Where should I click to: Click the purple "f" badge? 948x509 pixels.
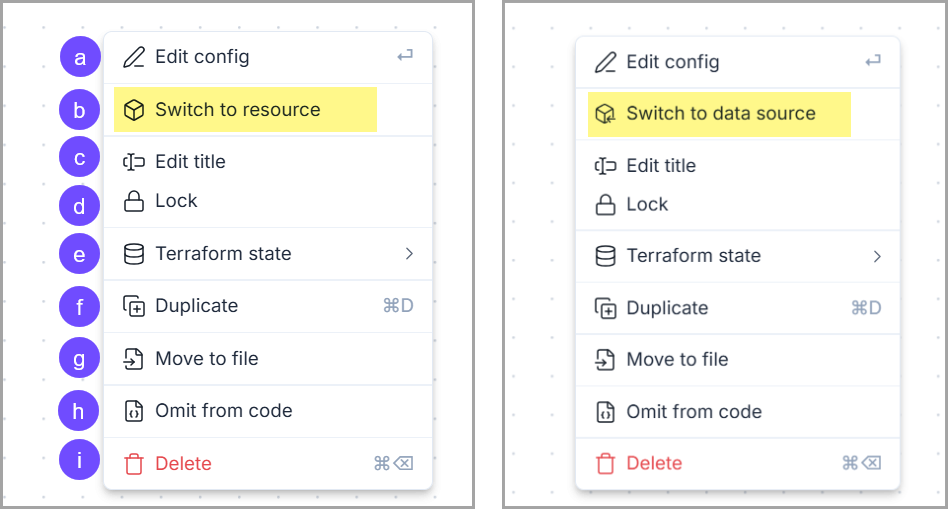tap(80, 306)
